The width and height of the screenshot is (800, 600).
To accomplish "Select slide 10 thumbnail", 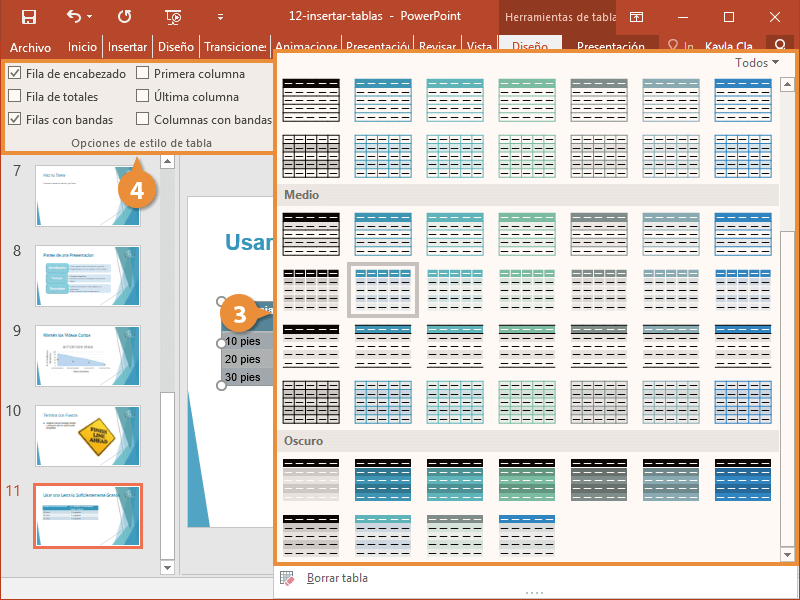I will 88,434.
